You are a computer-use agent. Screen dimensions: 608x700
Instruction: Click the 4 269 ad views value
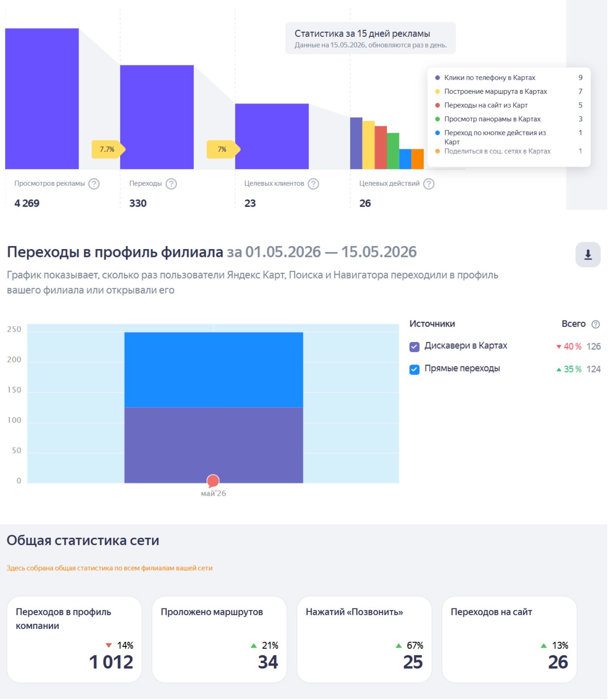[x=27, y=204]
